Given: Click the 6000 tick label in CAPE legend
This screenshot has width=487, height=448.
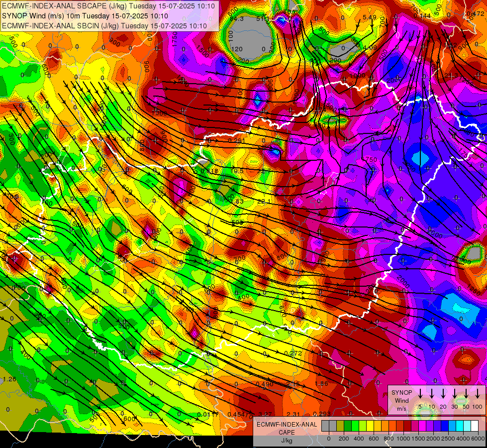Looking at the screenshot, I should (x=478, y=439).
